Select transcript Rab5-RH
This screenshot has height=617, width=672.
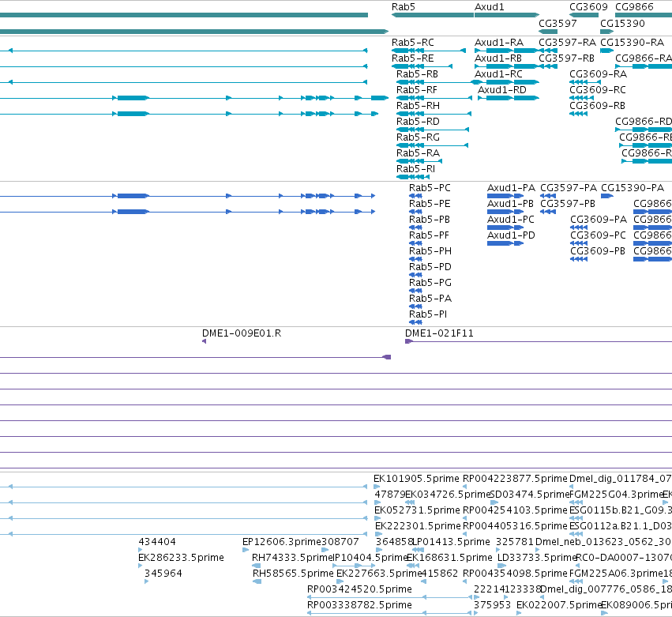pos(418,106)
